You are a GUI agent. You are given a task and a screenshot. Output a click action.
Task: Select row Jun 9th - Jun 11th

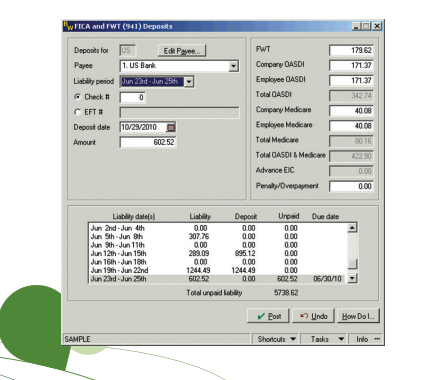point(218,245)
